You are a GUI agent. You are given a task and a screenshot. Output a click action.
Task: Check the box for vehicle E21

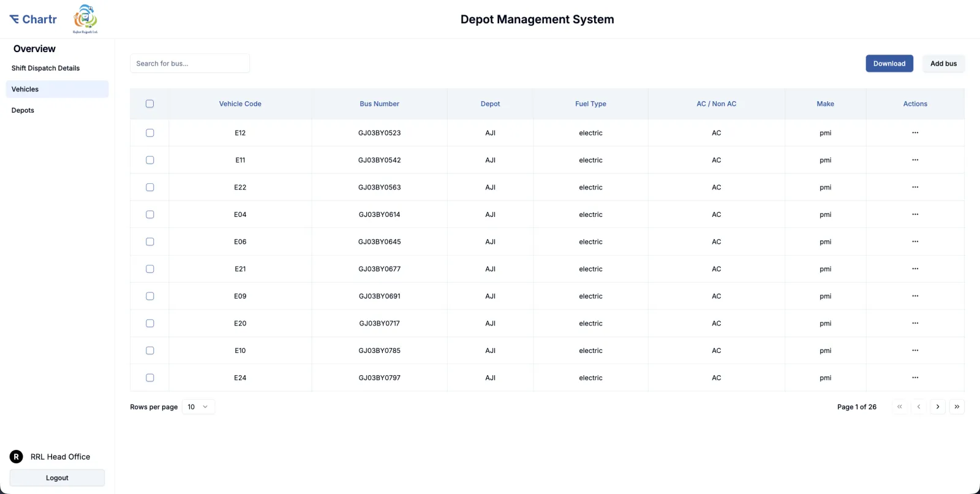149,269
